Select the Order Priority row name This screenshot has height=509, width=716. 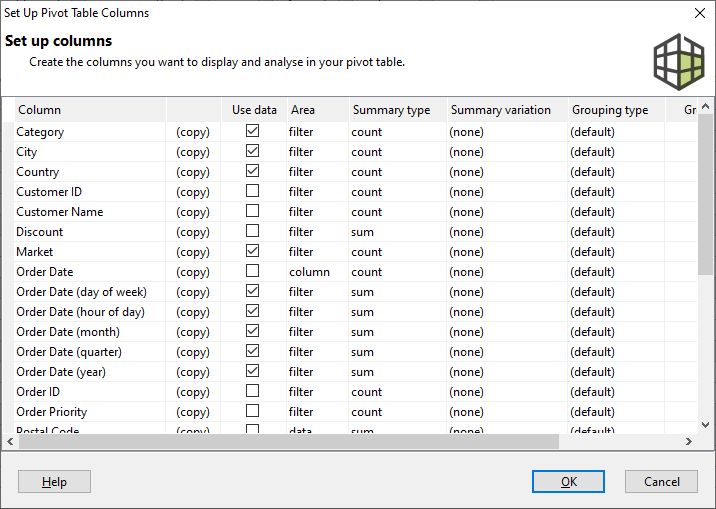[52, 412]
